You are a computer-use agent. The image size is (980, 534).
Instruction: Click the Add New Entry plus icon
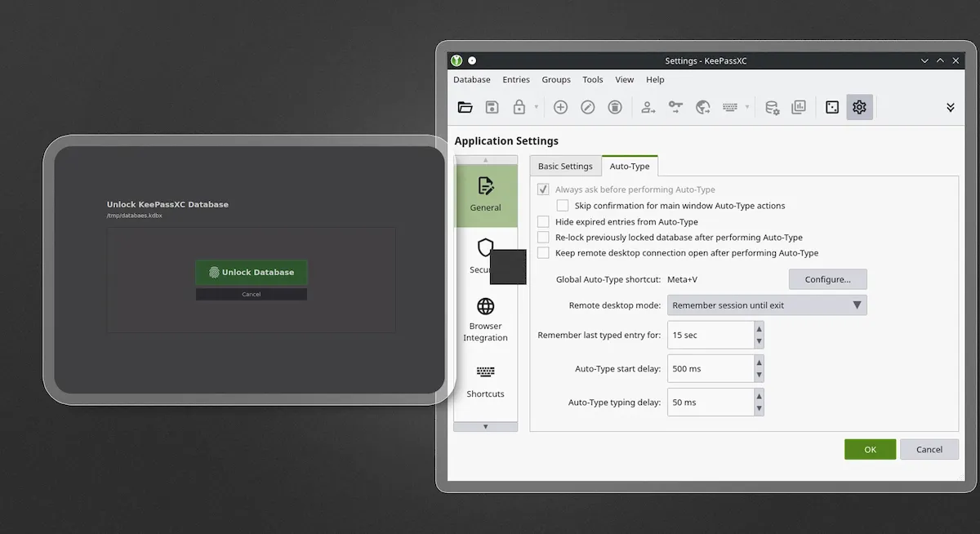pyautogui.click(x=560, y=107)
